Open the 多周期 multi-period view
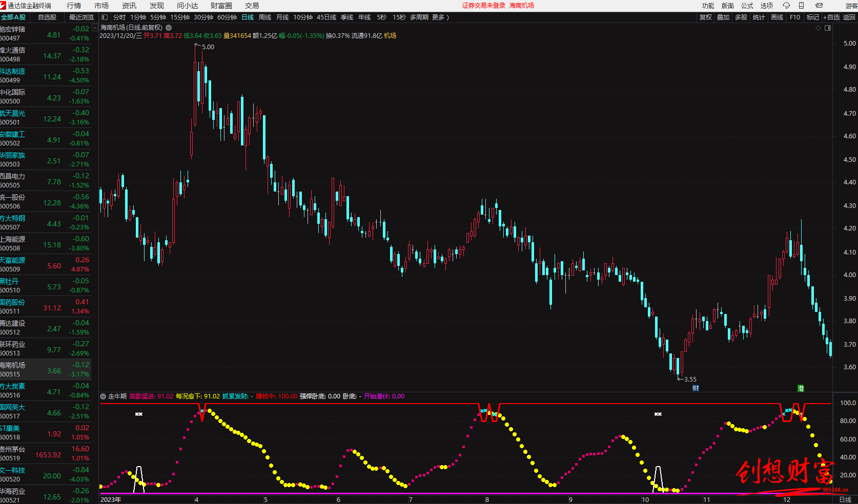 (x=419, y=17)
